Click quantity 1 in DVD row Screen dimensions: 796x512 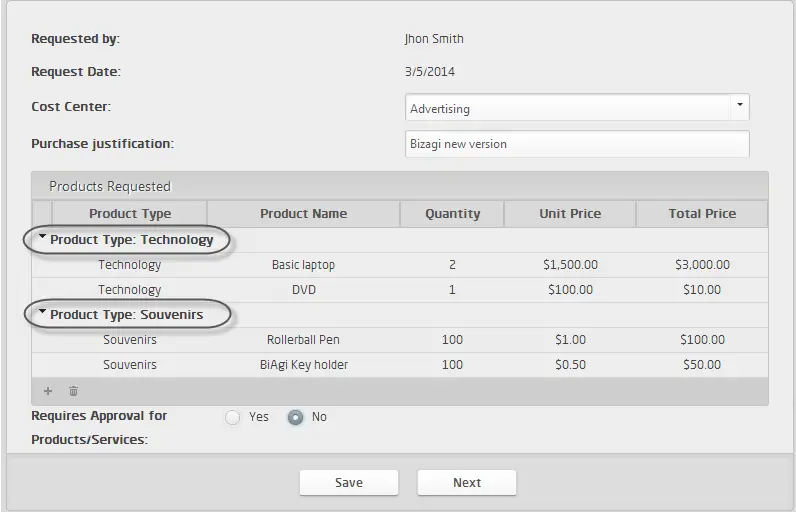point(452,290)
